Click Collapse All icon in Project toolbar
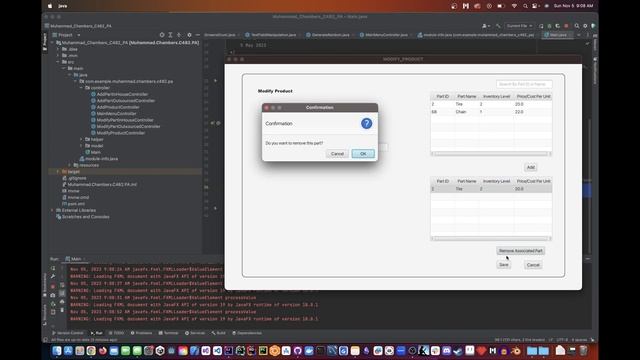The image size is (640, 360). coord(179,35)
